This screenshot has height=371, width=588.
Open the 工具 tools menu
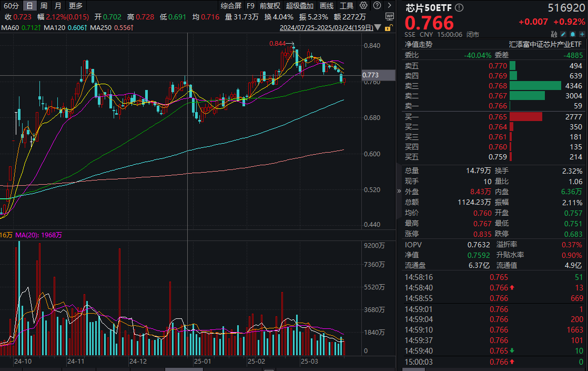[348, 5]
